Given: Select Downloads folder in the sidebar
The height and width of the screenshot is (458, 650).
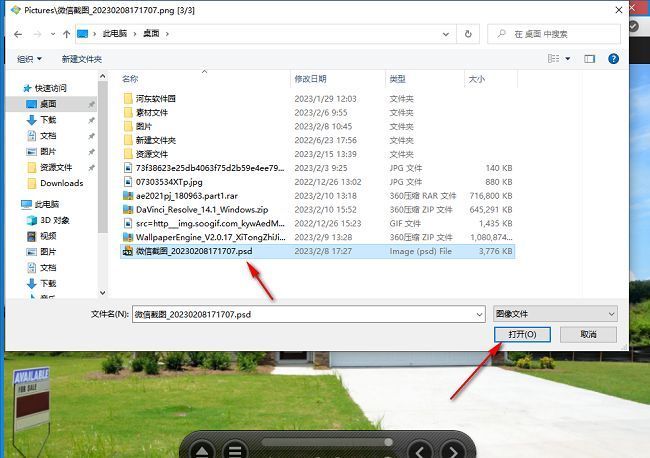Looking at the screenshot, I should coord(61,183).
